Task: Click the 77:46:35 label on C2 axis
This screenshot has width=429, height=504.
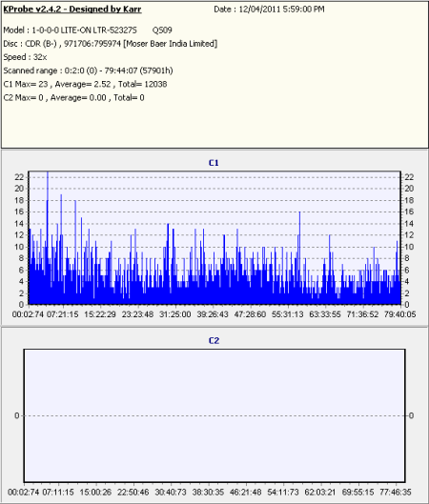Action: coord(396,493)
